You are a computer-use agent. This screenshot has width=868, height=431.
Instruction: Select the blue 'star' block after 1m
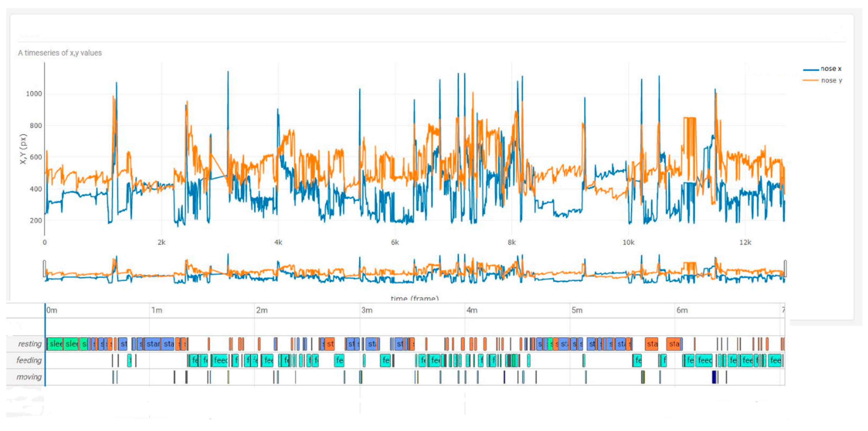tap(153, 344)
